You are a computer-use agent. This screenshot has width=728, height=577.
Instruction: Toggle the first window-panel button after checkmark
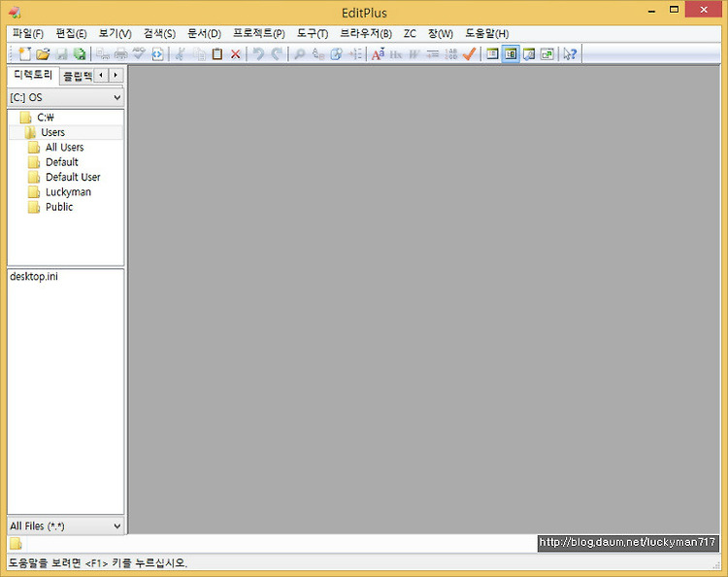click(x=492, y=53)
